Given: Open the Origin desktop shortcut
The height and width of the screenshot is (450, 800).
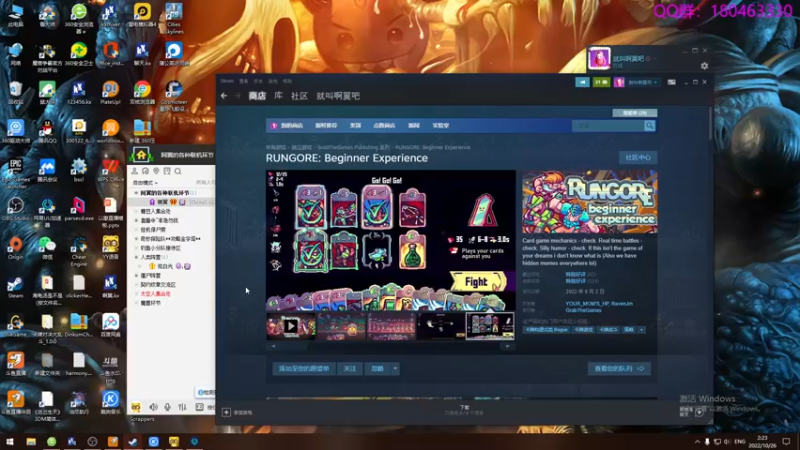Looking at the screenshot, I should 15,248.
